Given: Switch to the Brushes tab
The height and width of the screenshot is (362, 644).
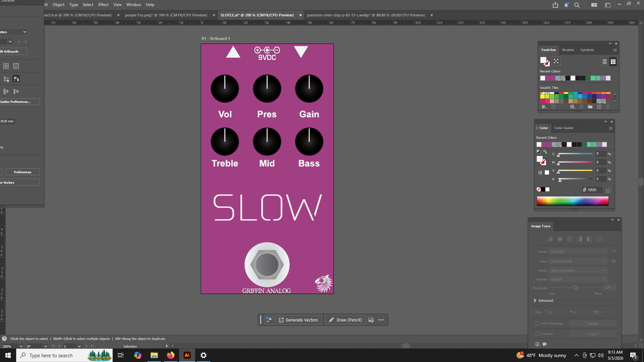Looking at the screenshot, I should [568, 50].
